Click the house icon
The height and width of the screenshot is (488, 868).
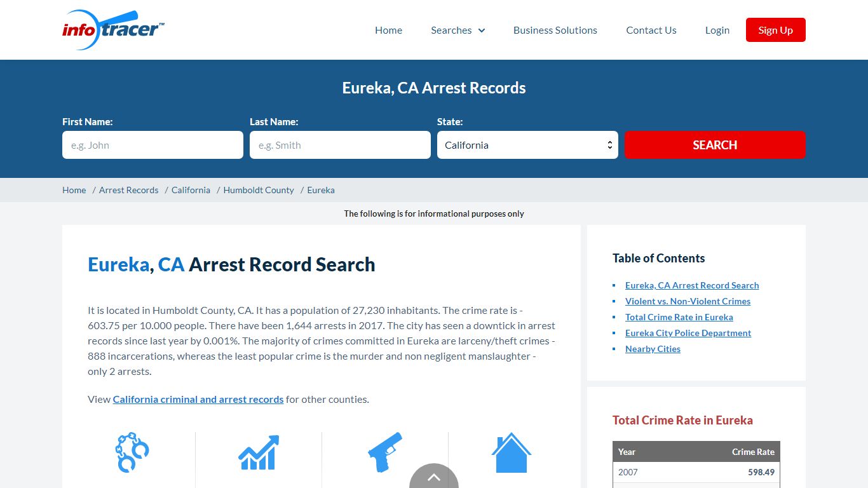pos(512,452)
